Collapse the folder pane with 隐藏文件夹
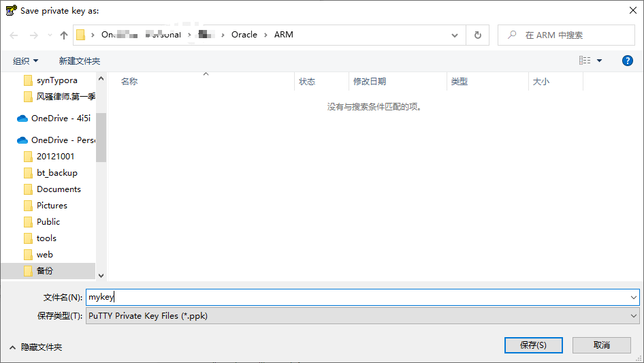This screenshot has width=644, height=363. [35, 347]
